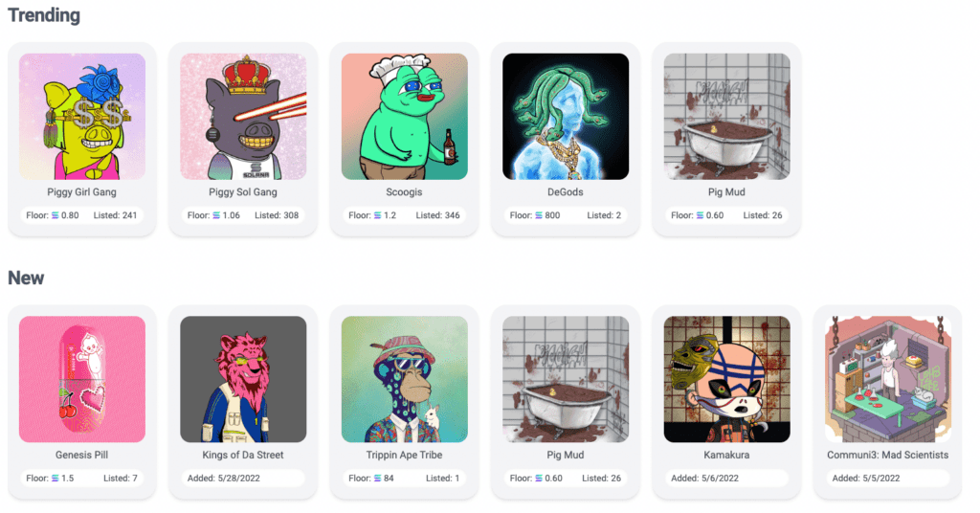Click the Piggy Sol Gang Listed: 308 label

point(277,215)
